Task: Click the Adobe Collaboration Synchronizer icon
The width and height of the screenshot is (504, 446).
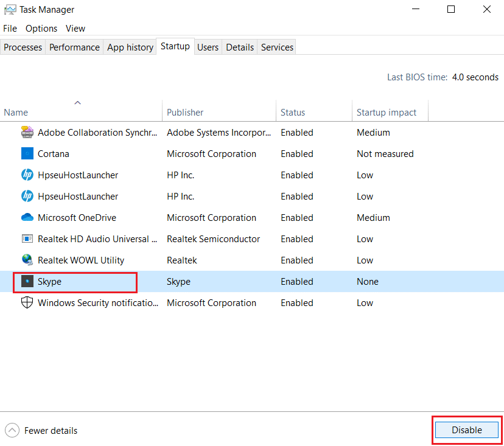Action: [x=27, y=132]
